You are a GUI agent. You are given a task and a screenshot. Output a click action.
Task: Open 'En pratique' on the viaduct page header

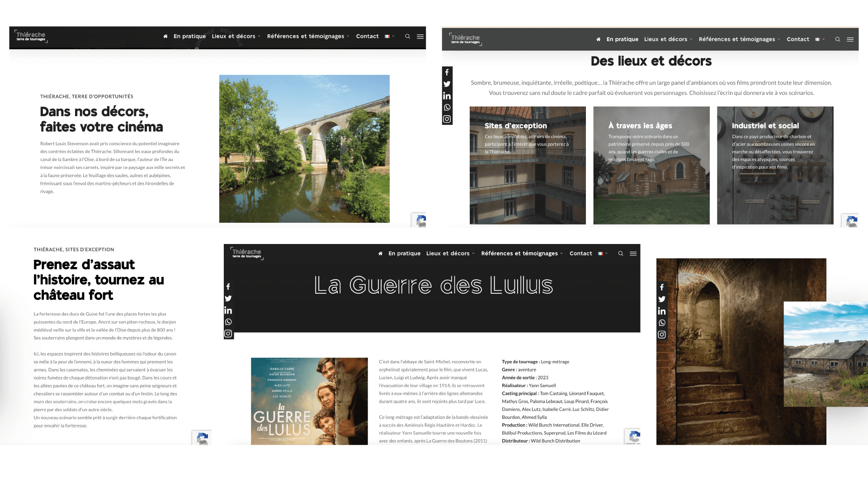pos(190,36)
